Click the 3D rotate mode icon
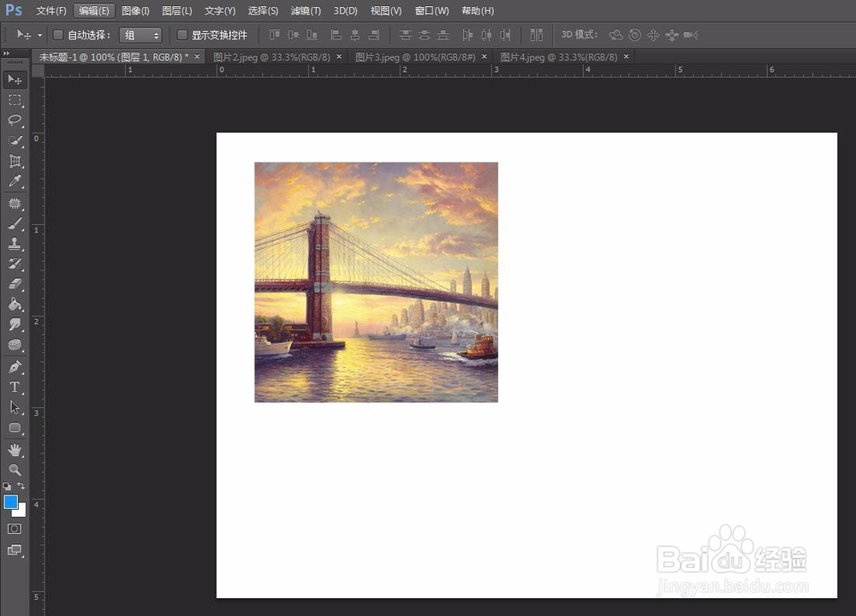The image size is (856, 616). coord(615,35)
